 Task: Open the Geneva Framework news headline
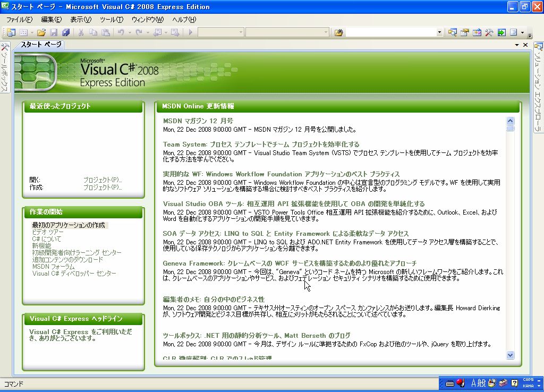coord(290,263)
